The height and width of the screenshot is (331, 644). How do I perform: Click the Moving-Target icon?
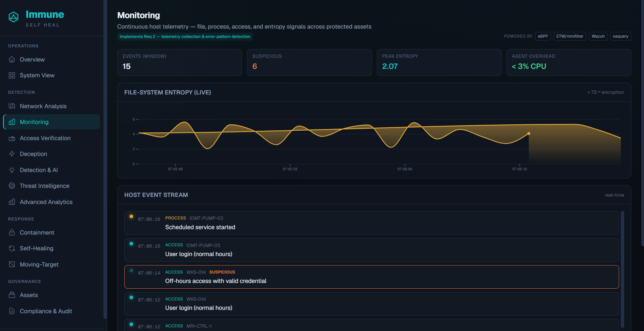pyautogui.click(x=12, y=264)
